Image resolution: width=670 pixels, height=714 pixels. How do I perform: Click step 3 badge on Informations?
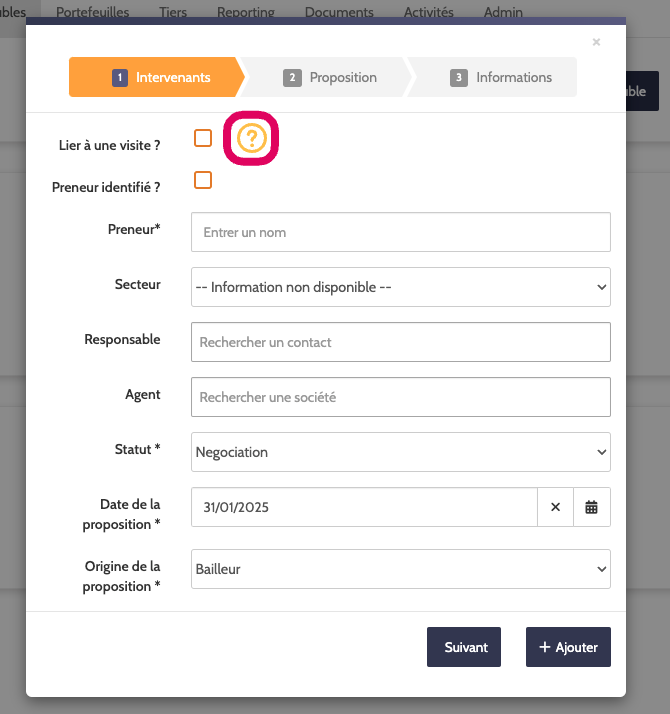pos(459,78)
